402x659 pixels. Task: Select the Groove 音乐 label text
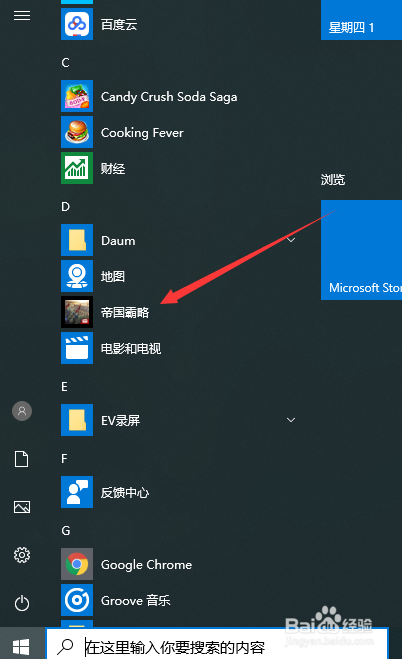(x=136, y=601)
